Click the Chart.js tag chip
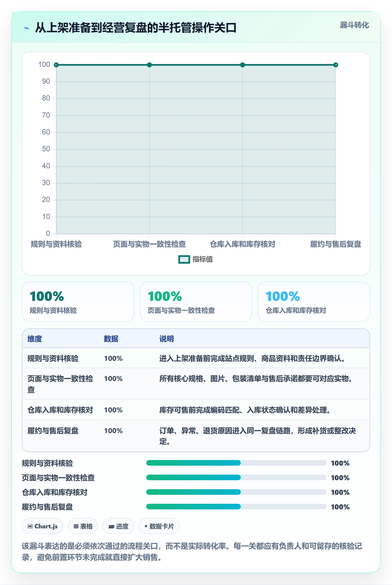Viewport: 392px width, 585px height. click(43, 526)
